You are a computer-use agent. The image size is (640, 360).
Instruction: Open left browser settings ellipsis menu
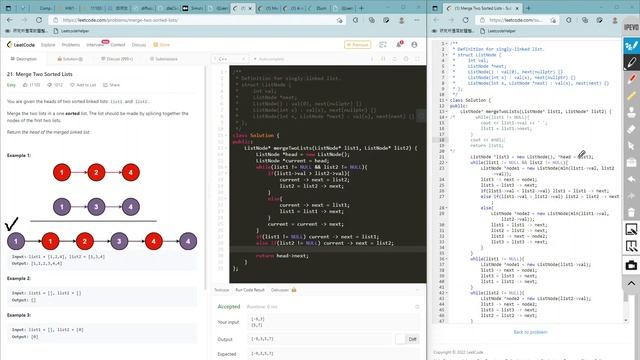(x=417, y=20)
